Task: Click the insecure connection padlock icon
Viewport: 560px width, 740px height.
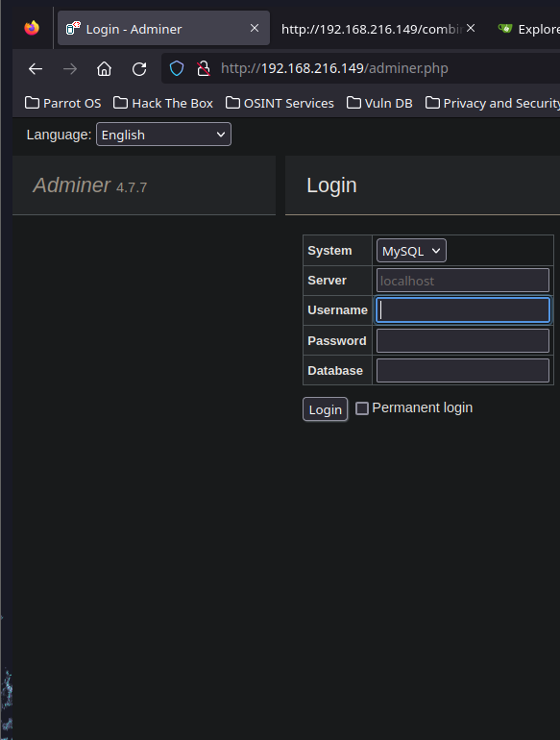Action: click(204, 68)
